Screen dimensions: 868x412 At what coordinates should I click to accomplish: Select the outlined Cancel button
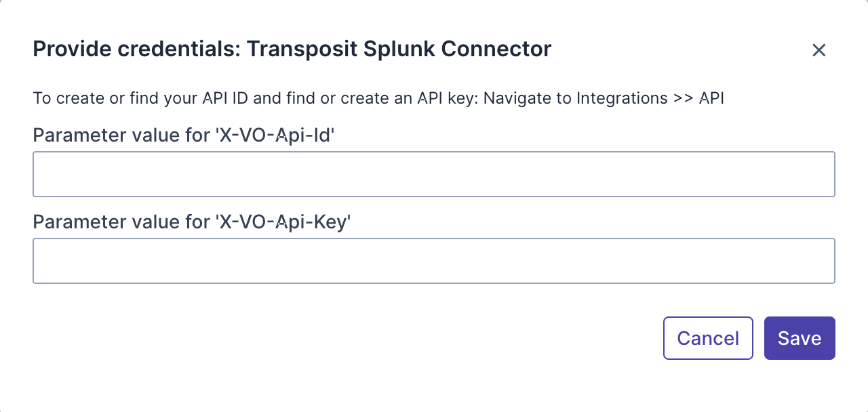click(708, 338)
